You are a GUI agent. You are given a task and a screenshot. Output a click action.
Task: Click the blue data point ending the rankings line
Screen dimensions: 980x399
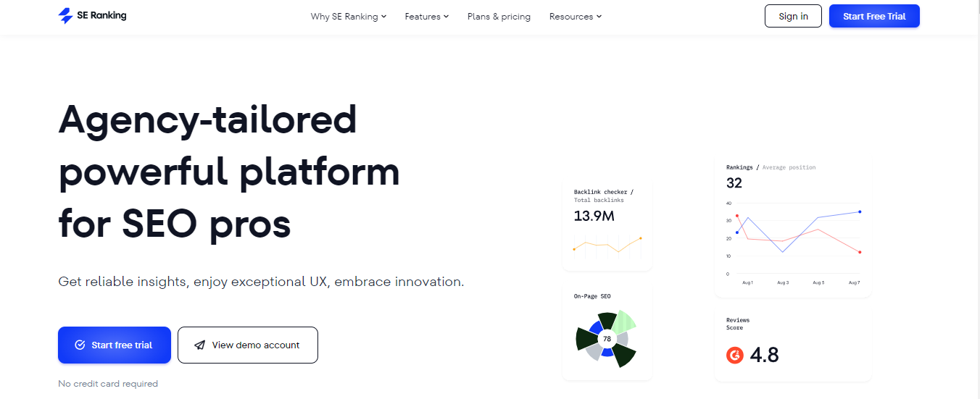[x=860, y=212]
